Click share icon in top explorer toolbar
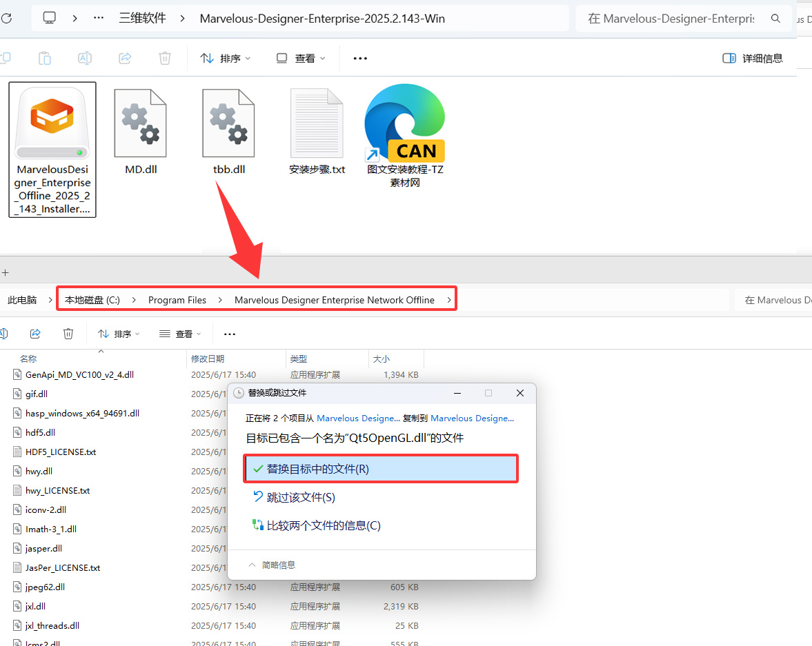 pyautogui.click(x=125, y=58)
